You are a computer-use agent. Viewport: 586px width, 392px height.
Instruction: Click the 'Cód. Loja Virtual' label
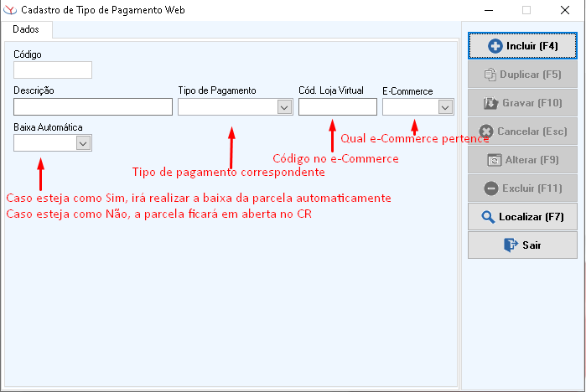[331, 90]
